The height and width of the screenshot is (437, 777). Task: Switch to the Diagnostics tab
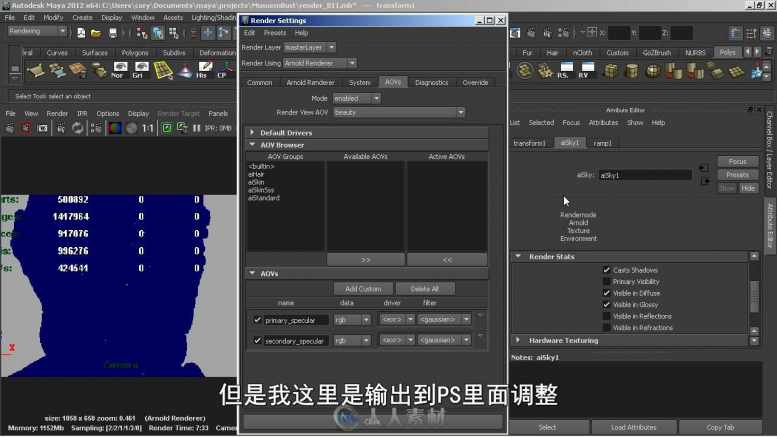[431, 83]
